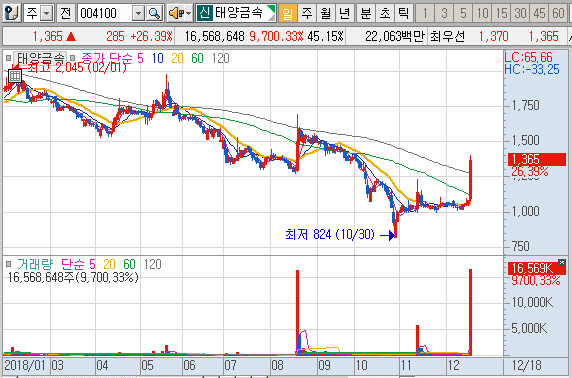Click the 5-day moving average legend number

click(x=140, y=58)
